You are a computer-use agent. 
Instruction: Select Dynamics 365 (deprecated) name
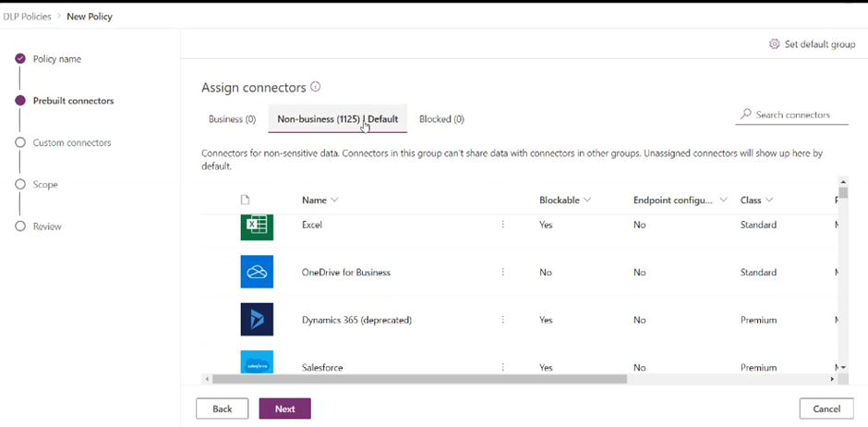356,320
